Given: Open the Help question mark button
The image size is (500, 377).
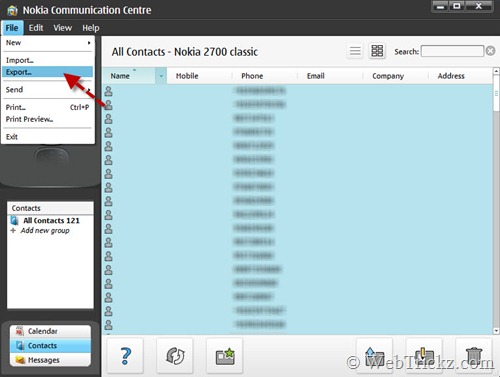Looking at the screenshot, I should click(125, 355).
